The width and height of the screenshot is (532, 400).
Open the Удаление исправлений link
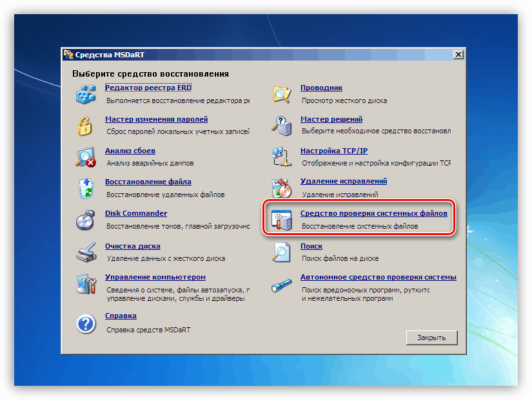[344, 181]
